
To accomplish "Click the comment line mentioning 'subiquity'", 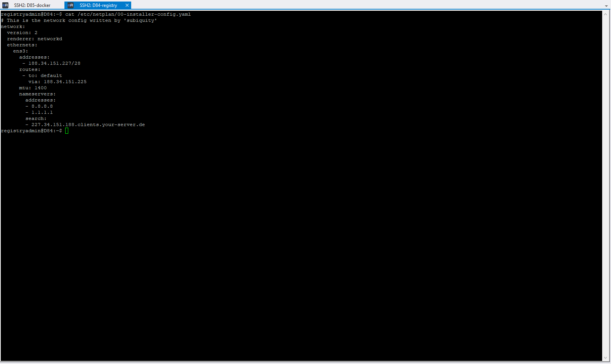I will pos(79,20).
